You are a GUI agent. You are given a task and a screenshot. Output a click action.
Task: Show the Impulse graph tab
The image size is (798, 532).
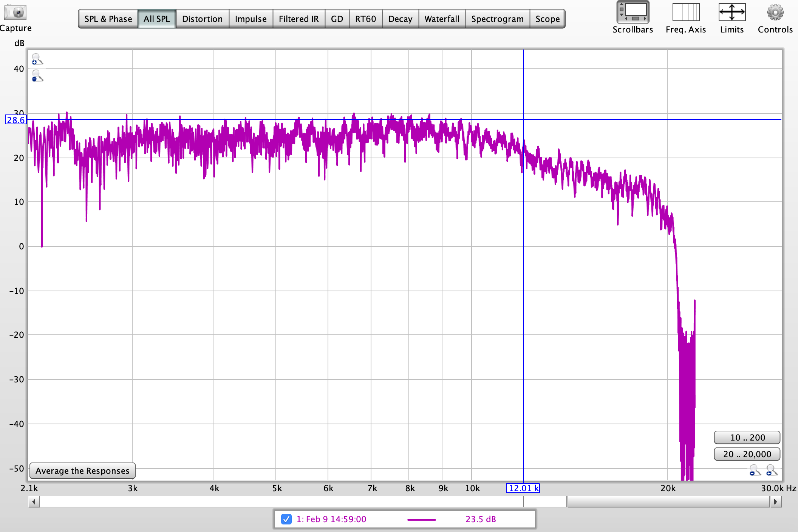pyautogui.click(x=251, y=19)
